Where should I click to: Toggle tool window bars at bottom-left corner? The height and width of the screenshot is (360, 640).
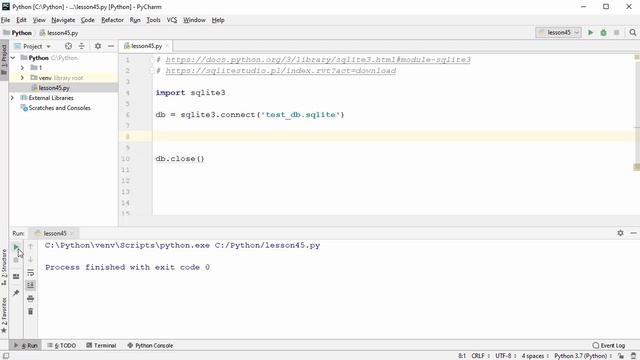[x=6, y=356]
